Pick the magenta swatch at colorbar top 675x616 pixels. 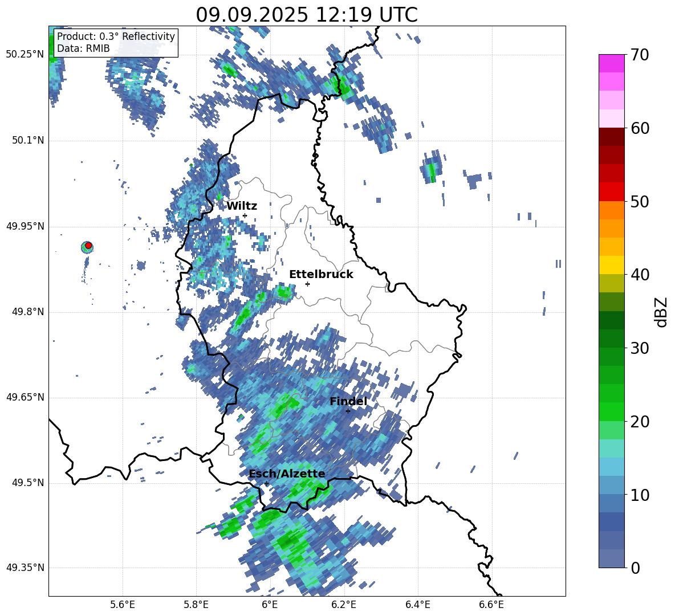click(611, 63)
